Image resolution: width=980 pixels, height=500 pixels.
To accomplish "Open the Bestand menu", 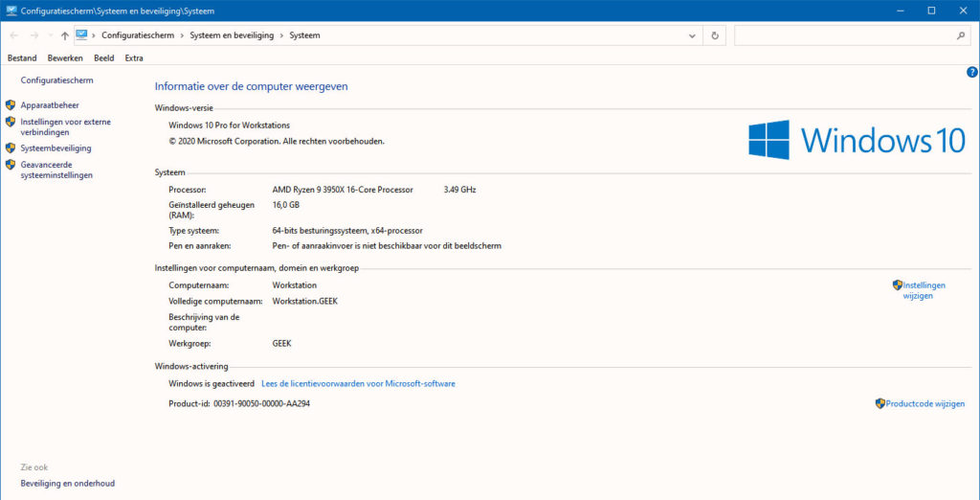I will 22,58.
